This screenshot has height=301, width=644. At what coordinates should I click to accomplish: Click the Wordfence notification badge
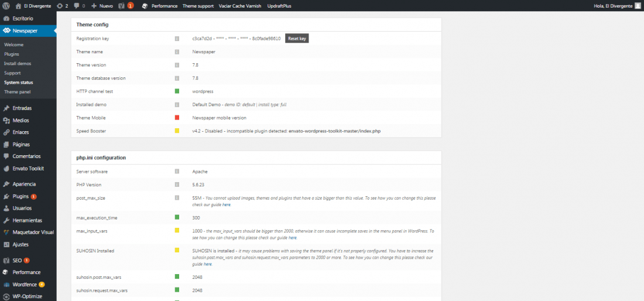42,284
